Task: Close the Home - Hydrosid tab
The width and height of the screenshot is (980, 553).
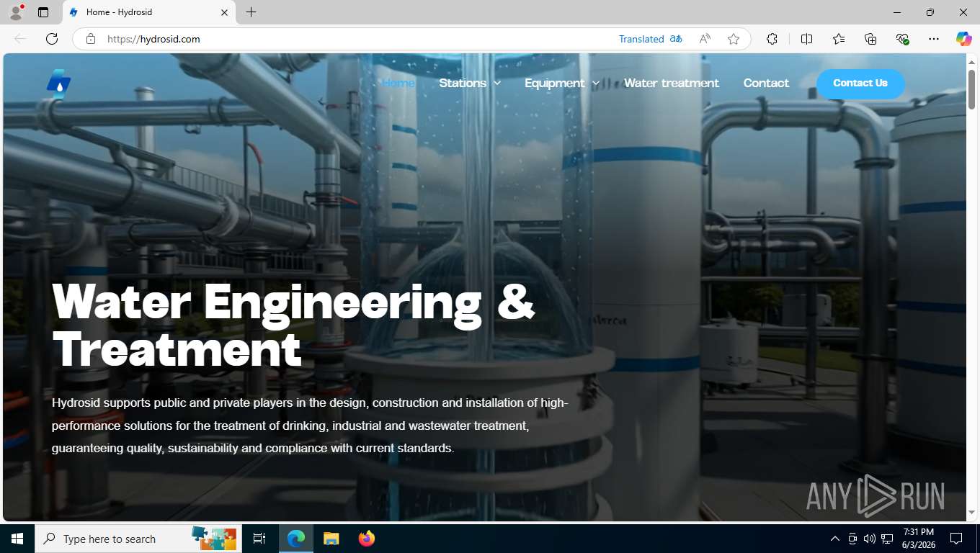Action: click(224, 12)
